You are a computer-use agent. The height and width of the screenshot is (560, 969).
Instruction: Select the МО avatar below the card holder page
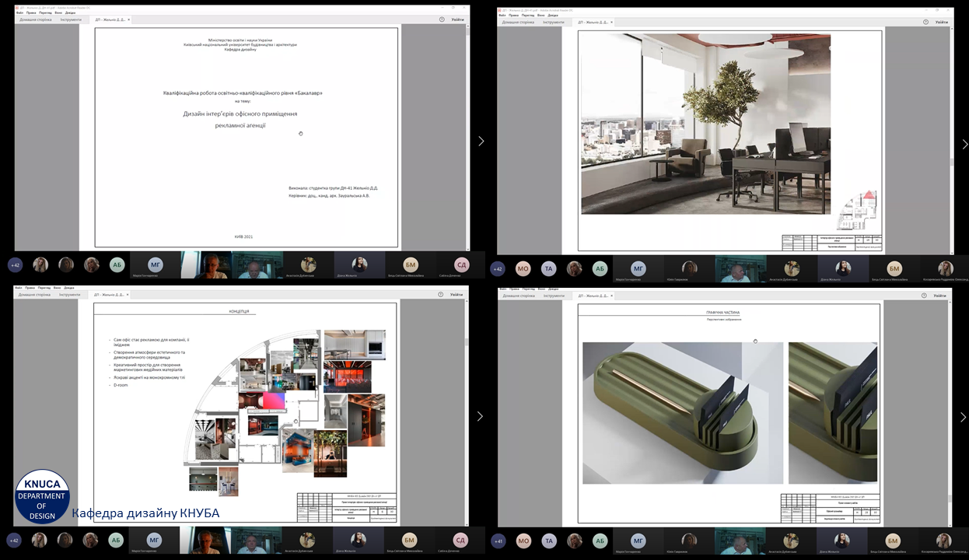(x=523, y=541)
